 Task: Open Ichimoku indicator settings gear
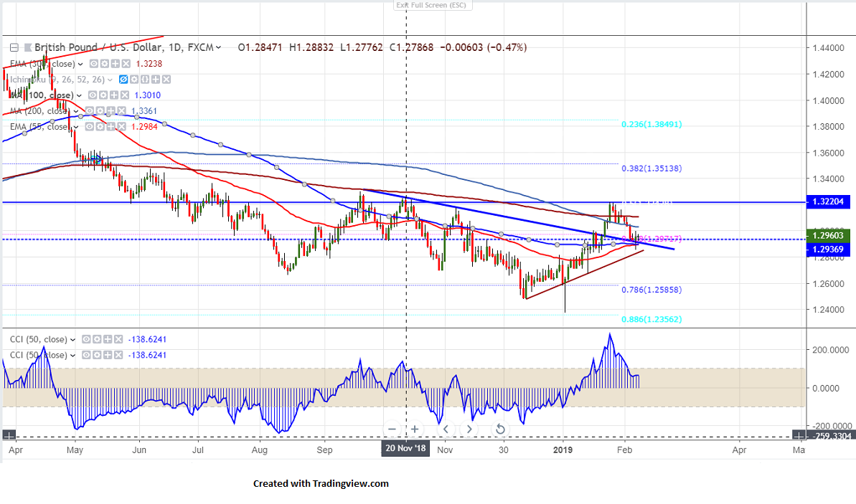[133, 80]
